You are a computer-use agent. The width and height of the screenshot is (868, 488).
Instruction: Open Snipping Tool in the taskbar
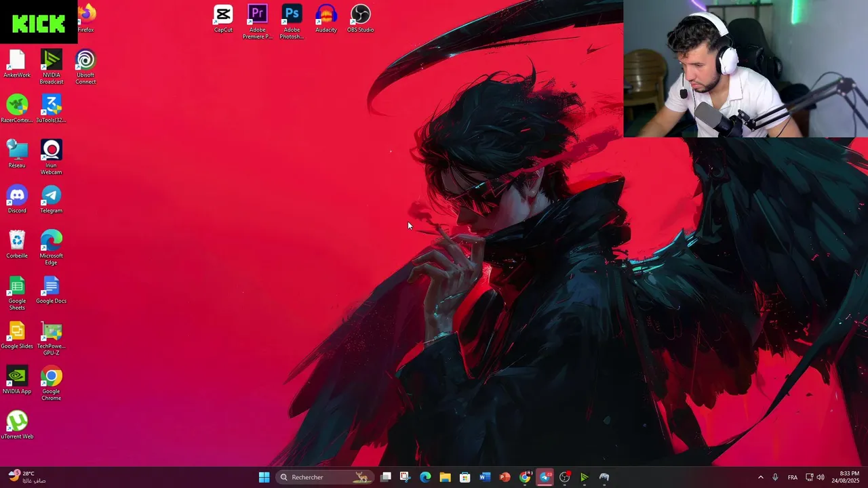tap(405, 477)
